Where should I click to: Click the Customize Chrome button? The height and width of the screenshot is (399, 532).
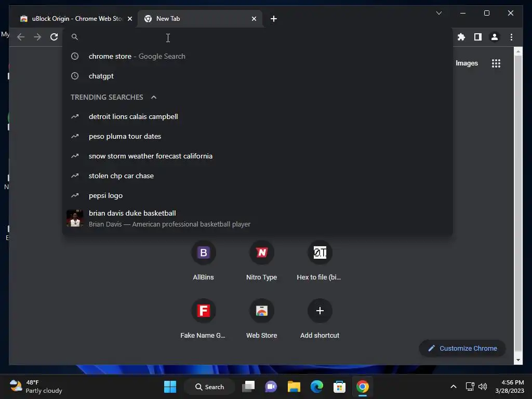tap(462, 349)
